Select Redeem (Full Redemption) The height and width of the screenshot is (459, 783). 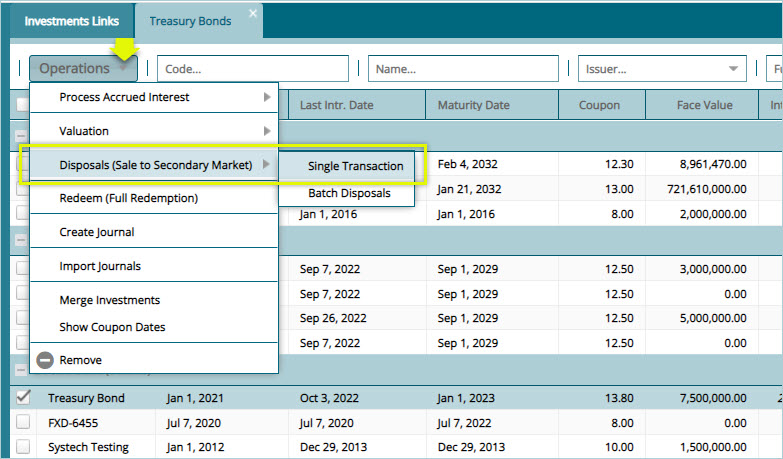(x=154, y=198)
